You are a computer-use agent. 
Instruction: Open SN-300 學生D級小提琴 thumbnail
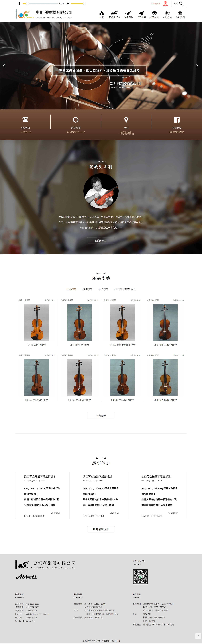coord(165,323)
